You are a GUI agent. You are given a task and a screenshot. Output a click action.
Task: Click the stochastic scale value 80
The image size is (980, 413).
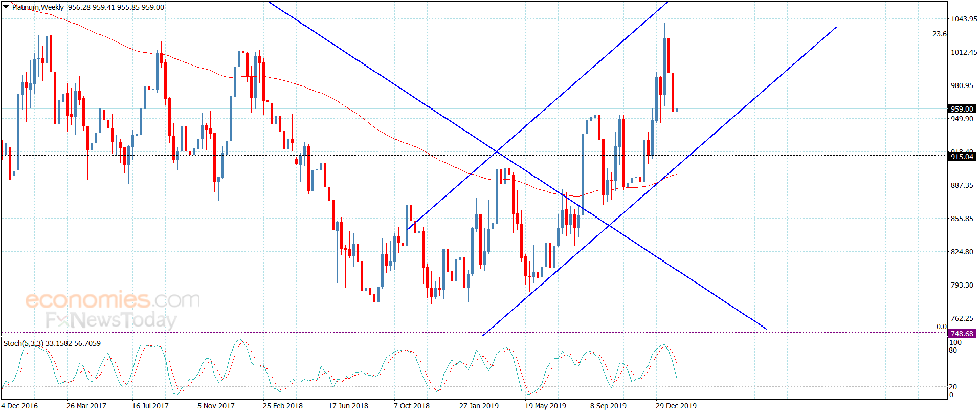(x=953, y=350)
